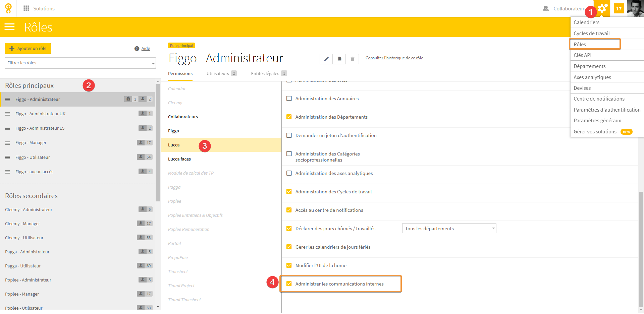
Task: Click the settings gear icon
Action: click(603, 8)
